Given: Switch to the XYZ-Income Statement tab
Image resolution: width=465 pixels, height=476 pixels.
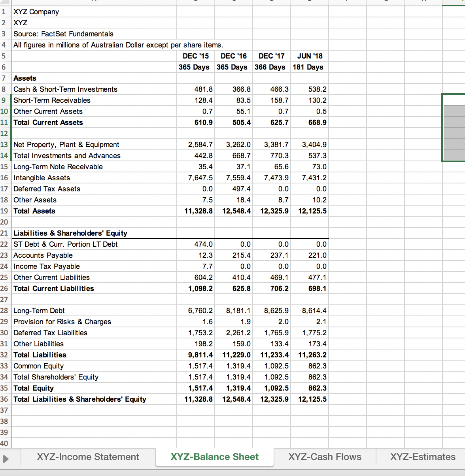Looking at the screenshot, I should click(88, 457).
